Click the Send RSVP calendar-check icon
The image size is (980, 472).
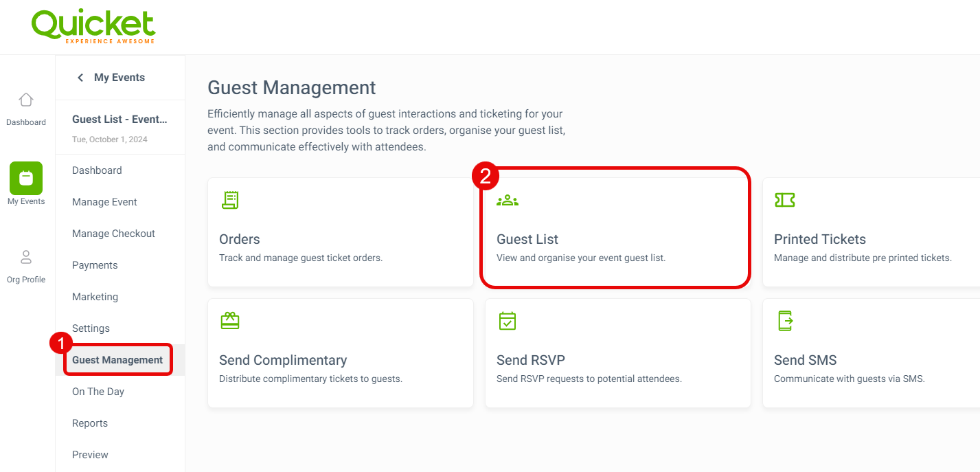(508, 321)
